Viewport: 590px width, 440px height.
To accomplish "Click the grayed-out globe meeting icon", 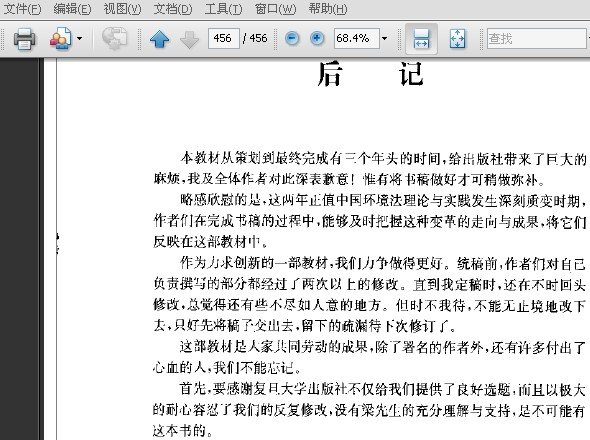I will pos(115,38).
